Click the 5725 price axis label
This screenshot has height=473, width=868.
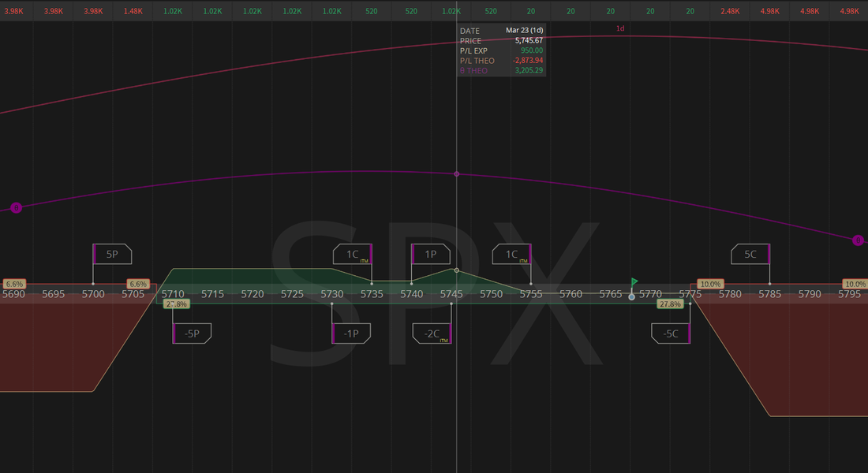point(292,294)
